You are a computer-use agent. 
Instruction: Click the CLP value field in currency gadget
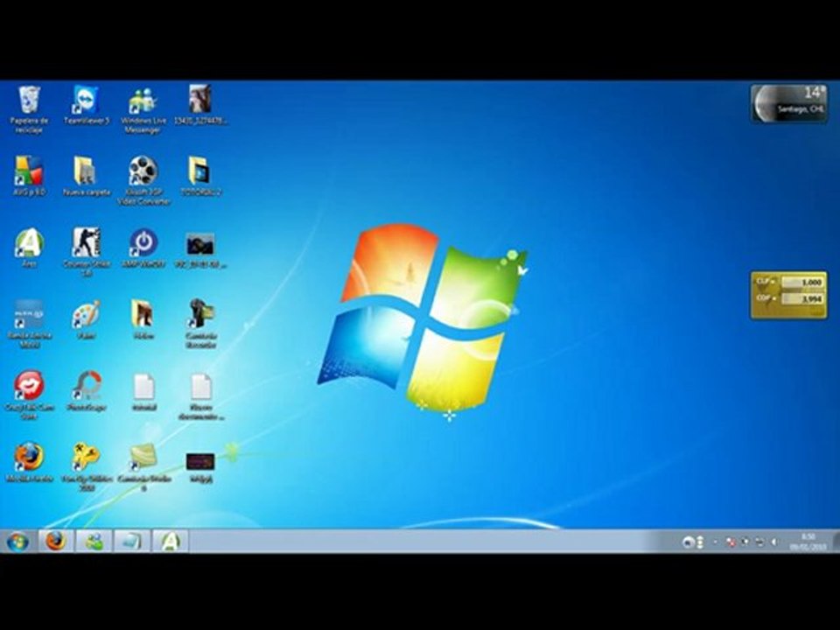point(802,282)
